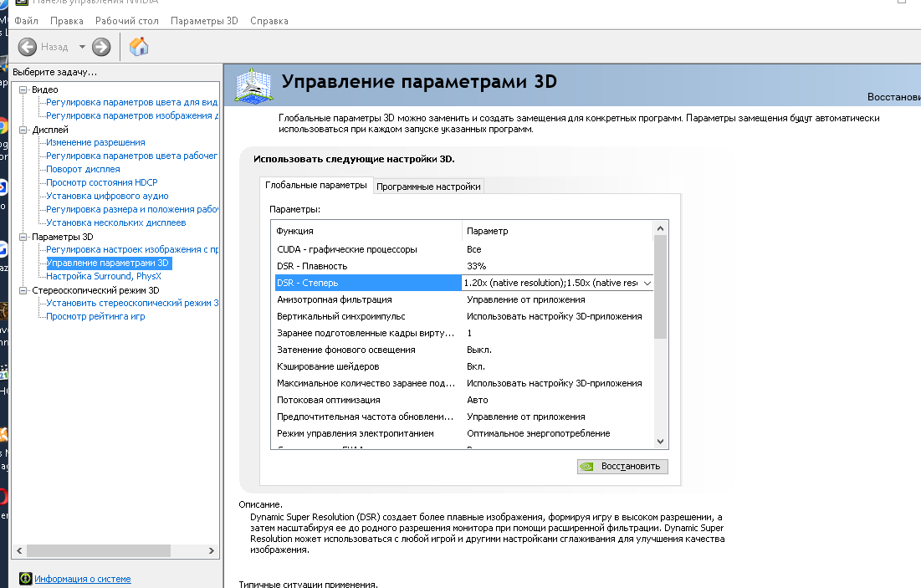The image size is (921, 588).
Task: Open the Информация о системе link
Action: (x=82, y=579)
